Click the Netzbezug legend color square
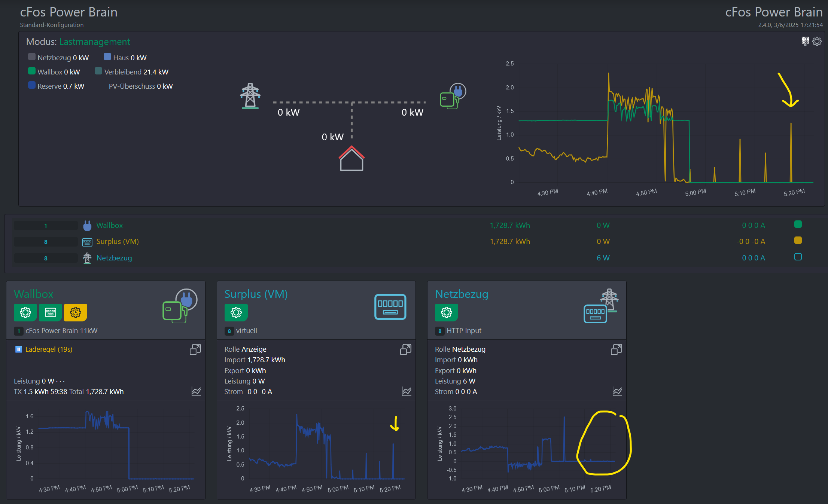The width and height of the screenshot is (828, 504). [x=32, y=56]
